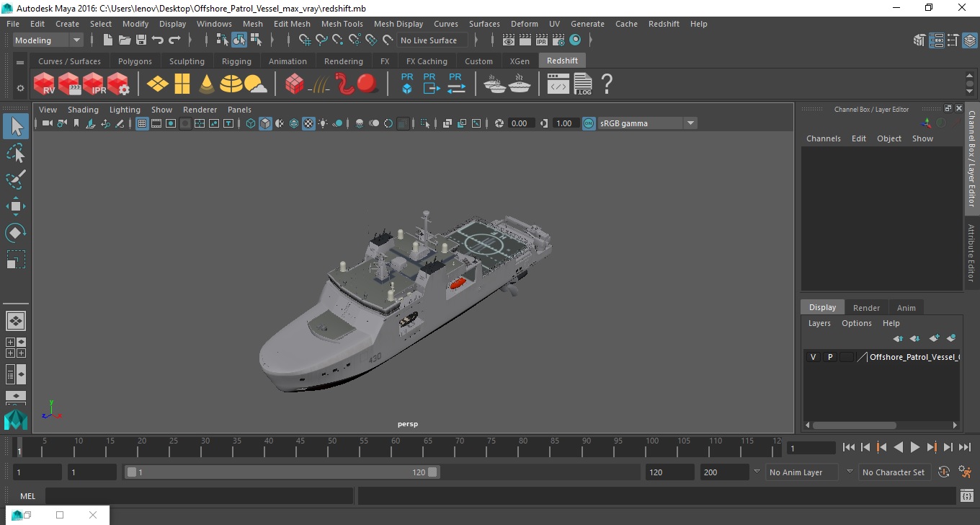The width and height of the screenshot is (980, 525).
Task: Click the gamma value 1.00 field
Action: click(565, 123)
